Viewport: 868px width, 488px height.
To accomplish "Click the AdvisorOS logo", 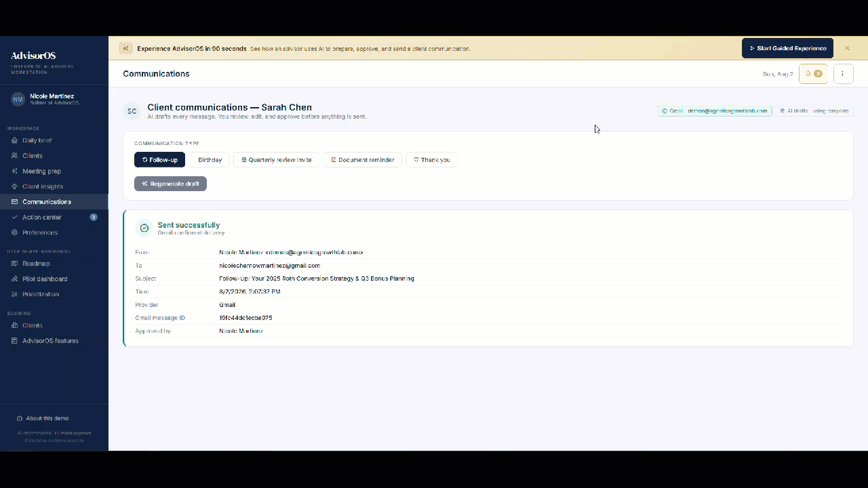I will tap(33, 56).
